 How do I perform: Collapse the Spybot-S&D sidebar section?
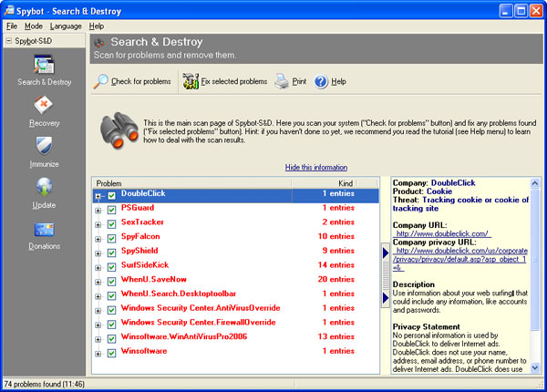point(9,41)
